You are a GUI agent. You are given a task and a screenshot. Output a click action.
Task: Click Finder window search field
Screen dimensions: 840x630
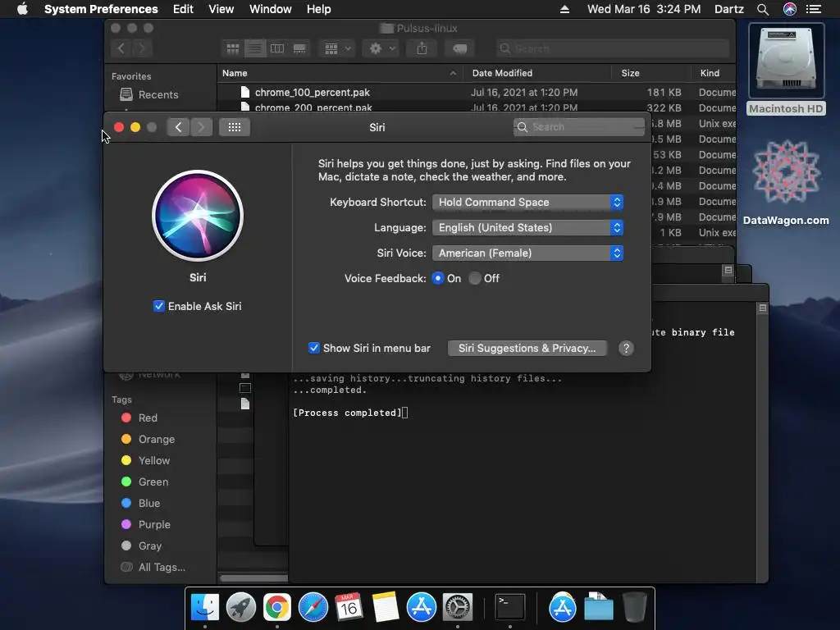coord(612,48)
